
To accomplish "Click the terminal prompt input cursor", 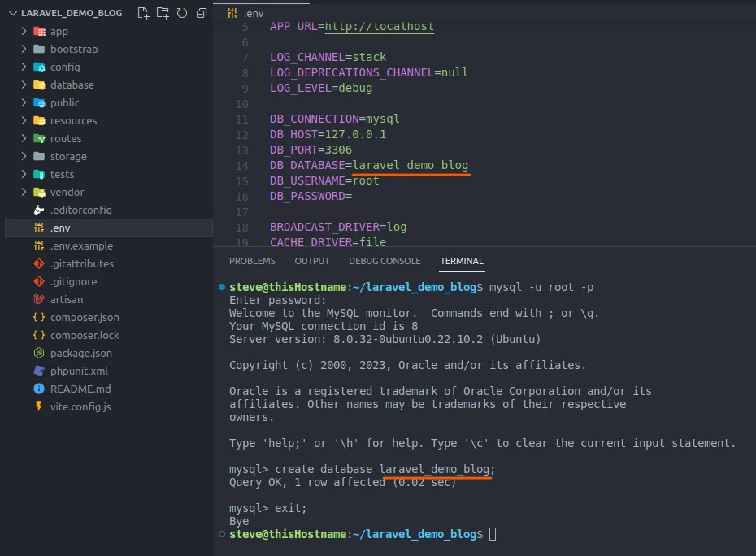I will (493, 534).
